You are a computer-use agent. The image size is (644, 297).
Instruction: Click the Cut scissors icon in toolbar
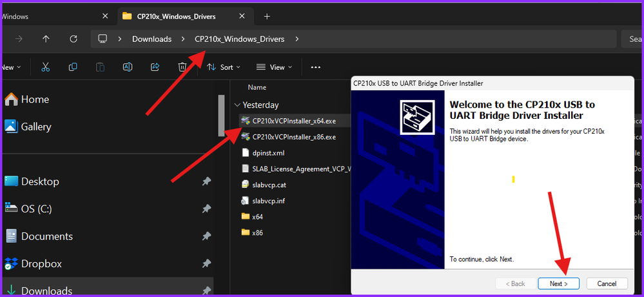[45, 67]
